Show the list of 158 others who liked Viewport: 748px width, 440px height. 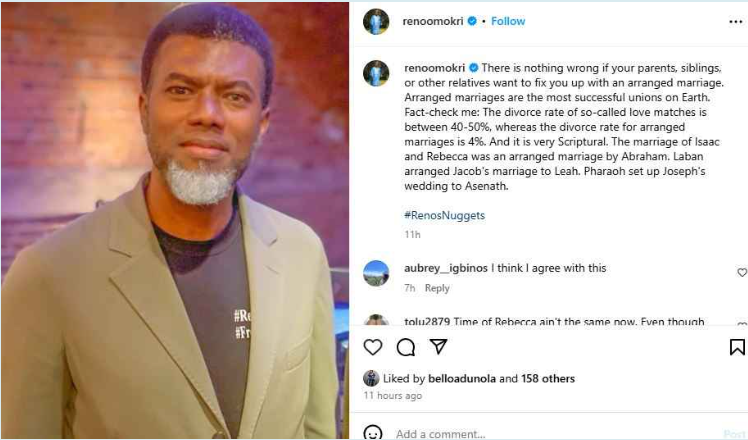coord(547,379)
